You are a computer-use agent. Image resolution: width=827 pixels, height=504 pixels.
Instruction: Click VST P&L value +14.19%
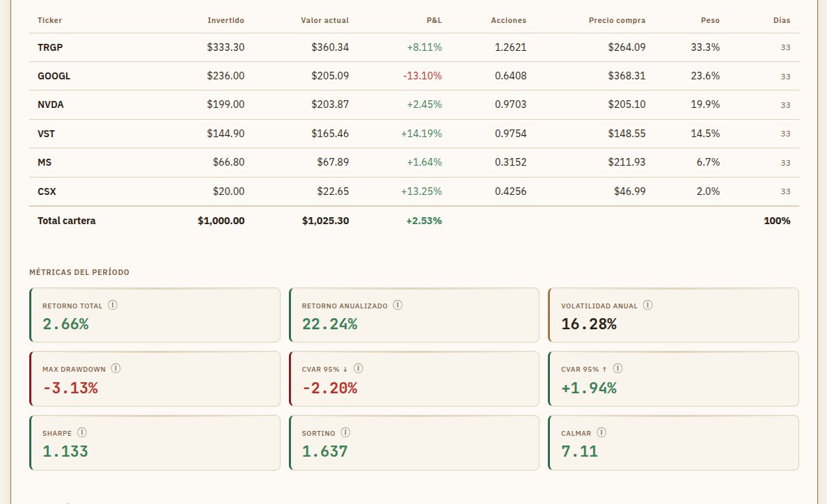coord(421,134)
